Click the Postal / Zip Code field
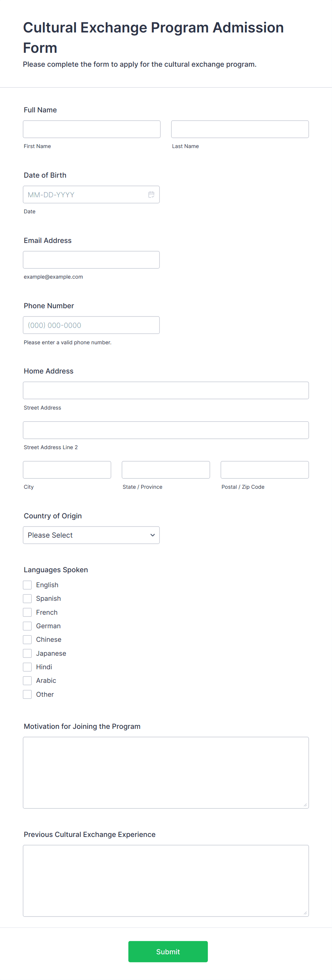The height and width of the screenshot is (980, 332). 265,470
